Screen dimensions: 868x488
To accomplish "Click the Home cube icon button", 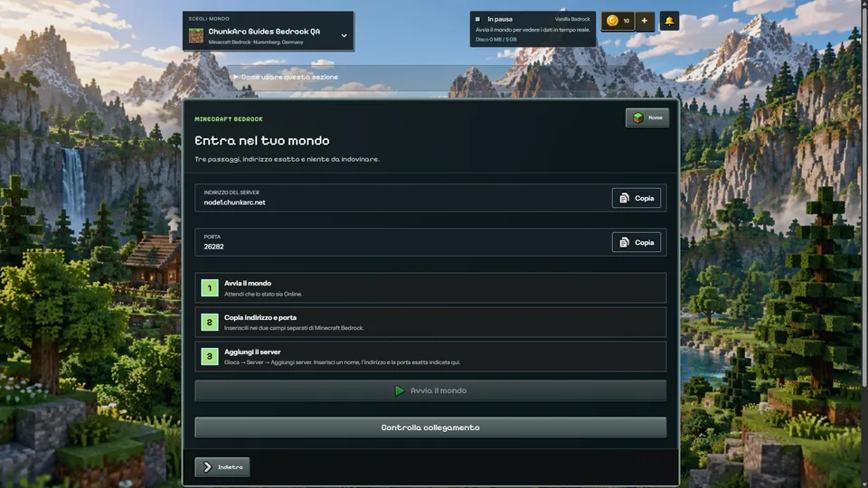I will point(647,117).
